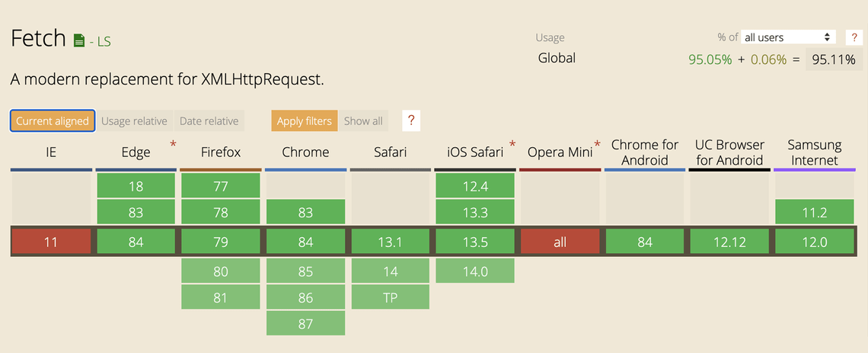Click the Samsung Internet column header
The width and height of the screenshot is (868, 353).
tap(814, 152)
